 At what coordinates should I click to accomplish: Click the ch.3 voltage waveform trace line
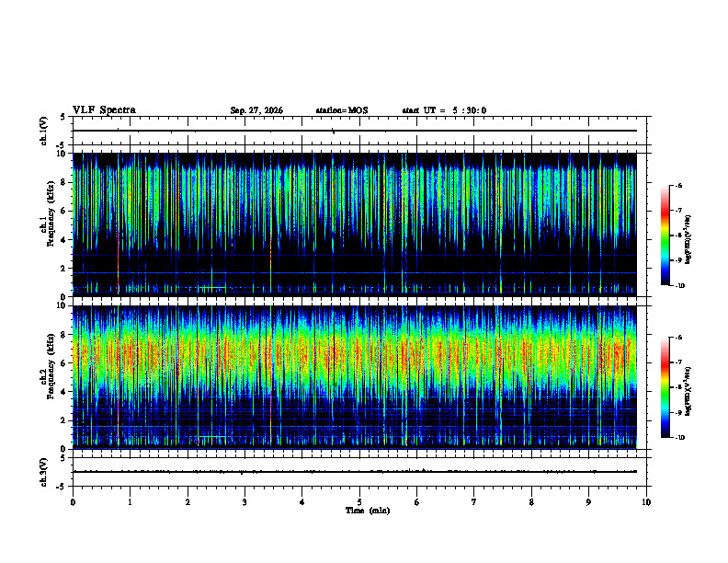click(355, 472)
